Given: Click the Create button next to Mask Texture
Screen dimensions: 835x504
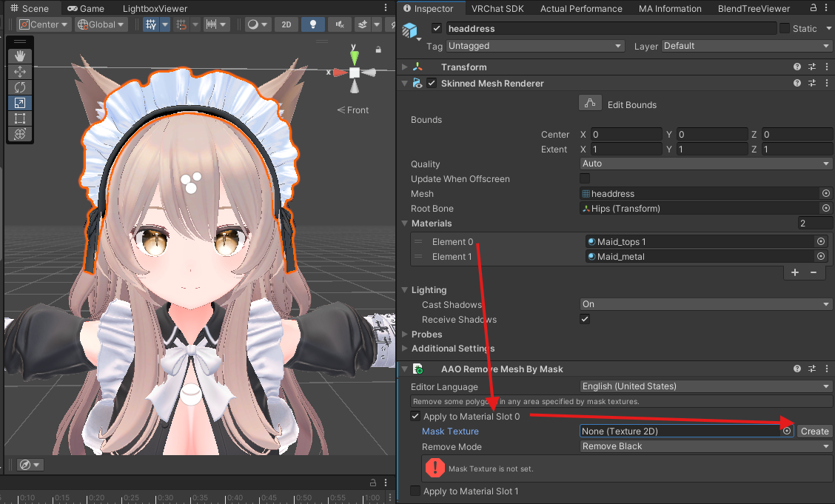Looking at the screenshot, I should pyautogui.click(x=814, y=431).
